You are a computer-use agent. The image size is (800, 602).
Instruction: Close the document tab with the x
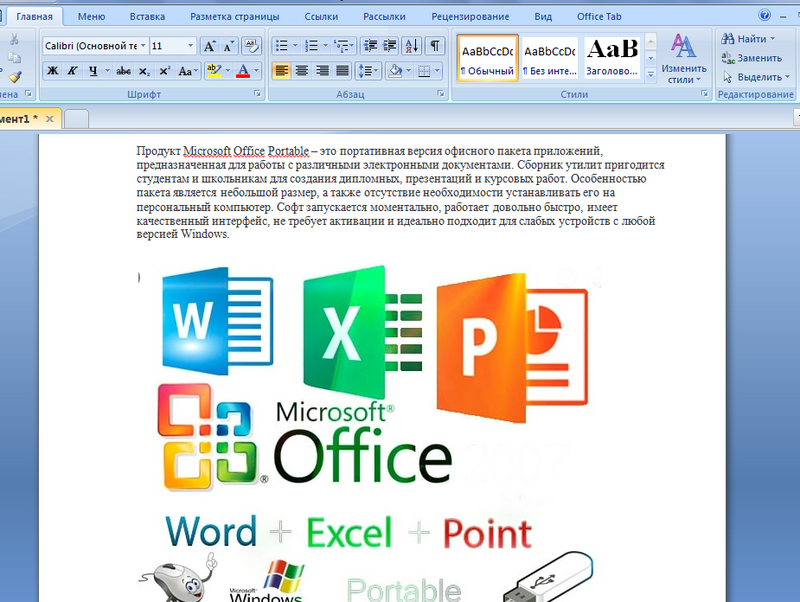click(49, 119)
